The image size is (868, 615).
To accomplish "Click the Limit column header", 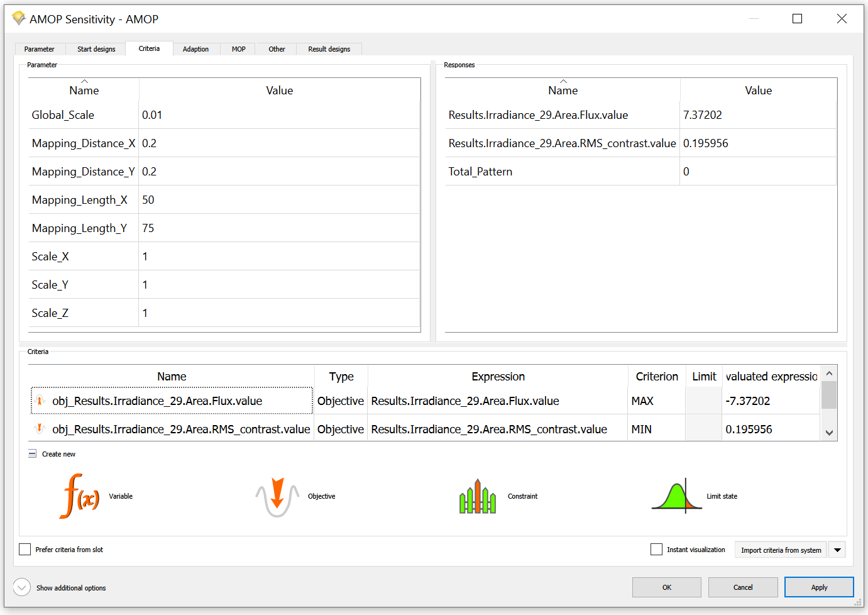I will 704,377.
